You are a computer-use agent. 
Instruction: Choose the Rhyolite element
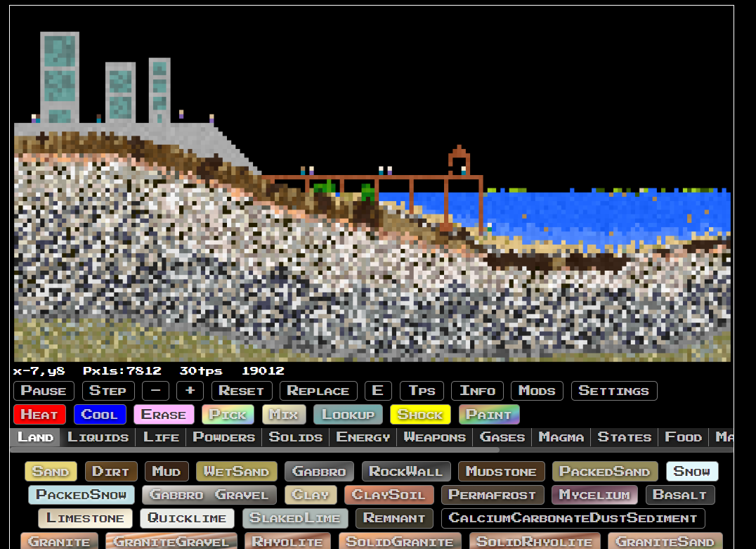click(287, 541)
